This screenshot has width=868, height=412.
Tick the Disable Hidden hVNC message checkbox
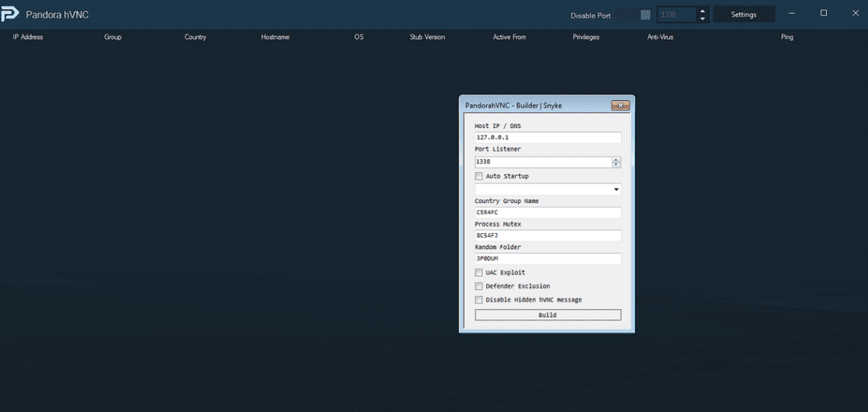coord(479,300)
